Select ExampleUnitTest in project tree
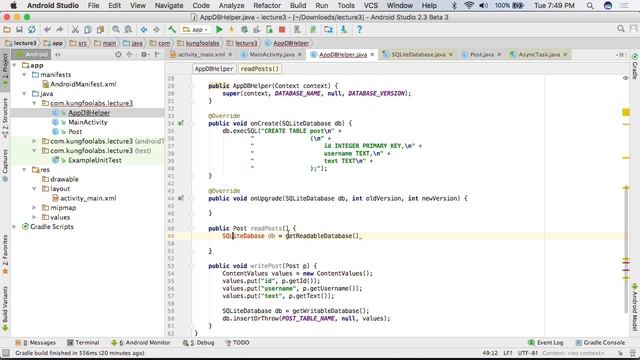This screenshot has height=360, width=640. [95, 160]
